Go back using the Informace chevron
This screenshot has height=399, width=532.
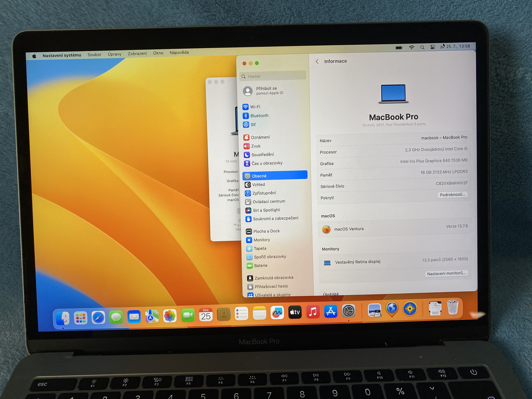(x=317, y=62)
